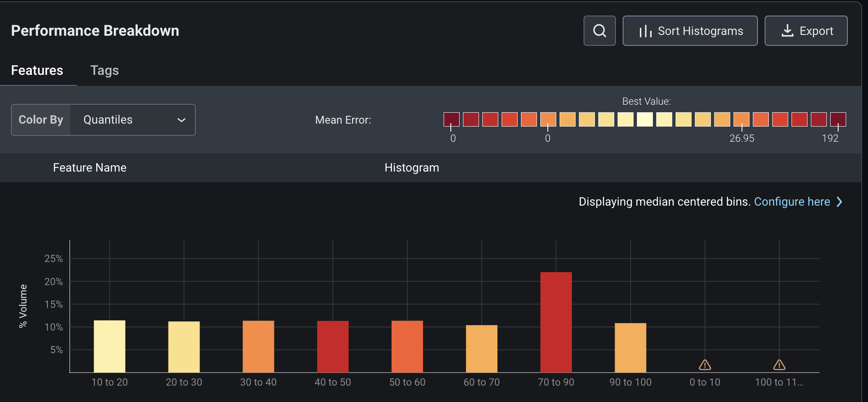Viewport: 868px width, 402px height.
Task: Click the Feature Name column header
Action: [x=89, y=168]
